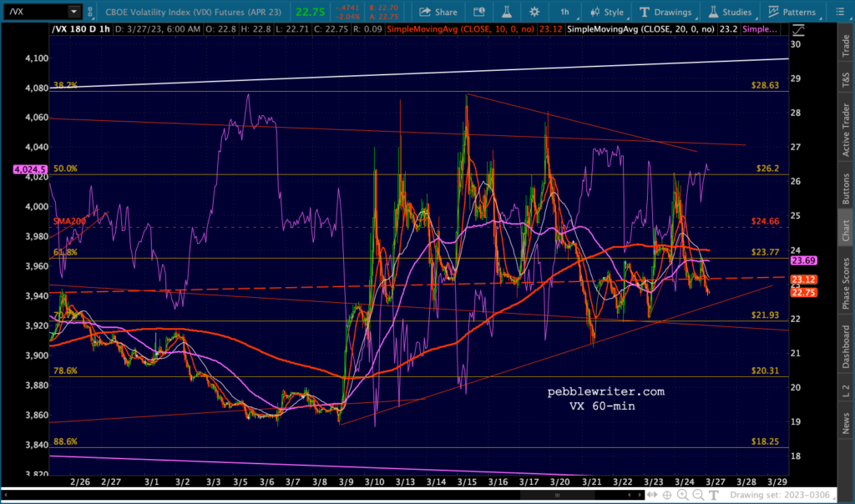Click the A: 22.75 ask quote

coord(383,17)
